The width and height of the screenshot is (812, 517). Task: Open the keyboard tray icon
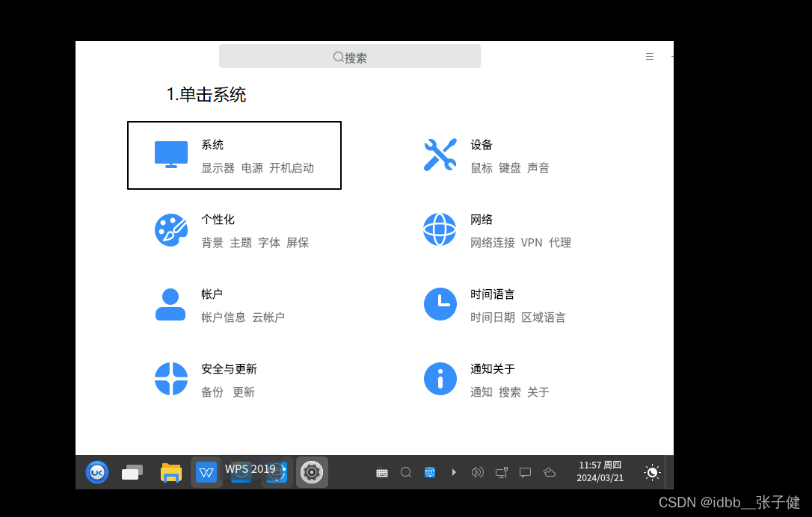point(382,472)
